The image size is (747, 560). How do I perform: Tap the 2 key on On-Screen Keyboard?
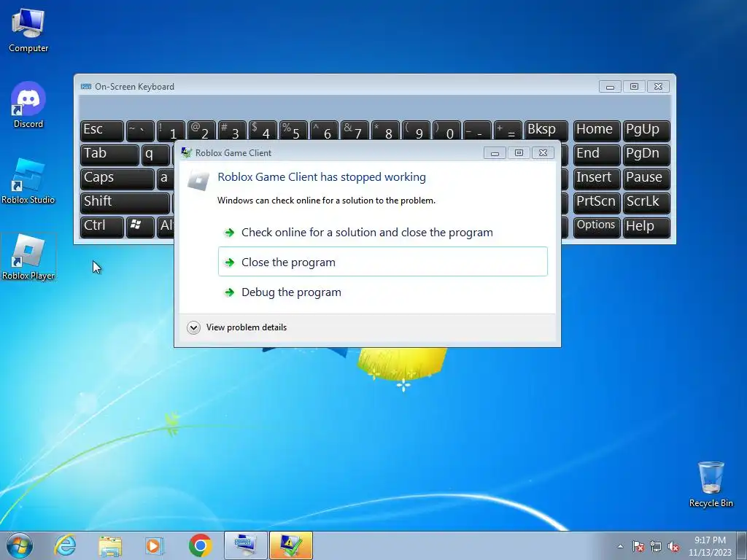[x=201, y=131]
